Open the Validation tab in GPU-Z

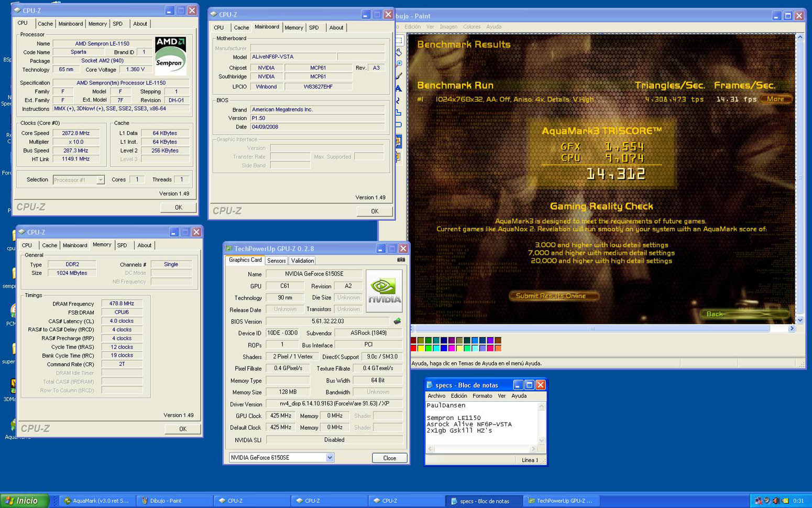click(x=302, y=261)
